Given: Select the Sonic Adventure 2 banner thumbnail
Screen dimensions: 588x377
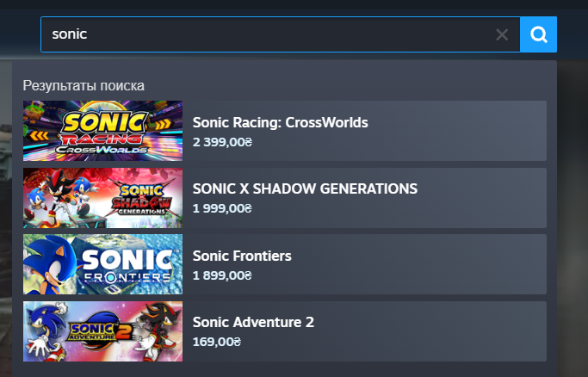Looking at the screenshot, I should [103, 331].
